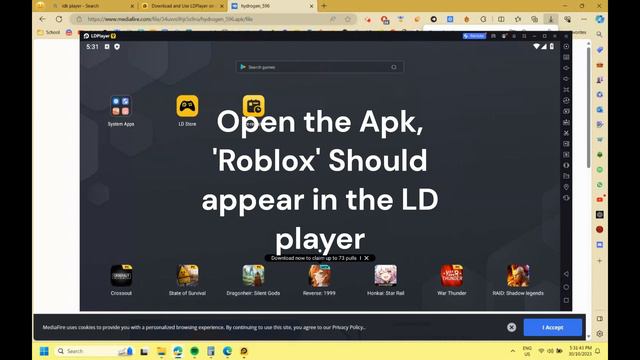Click the volume up icon in LDPlayer sidebar
This screenshot has width=640, height=360.
(x=566, y=68)
